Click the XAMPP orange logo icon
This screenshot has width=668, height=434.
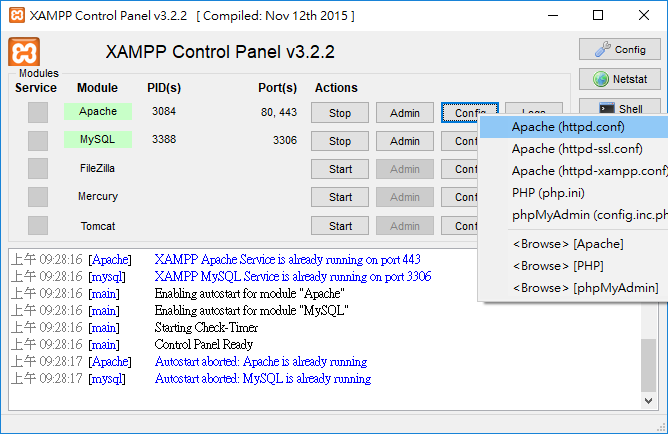click(x=24, y=53)
